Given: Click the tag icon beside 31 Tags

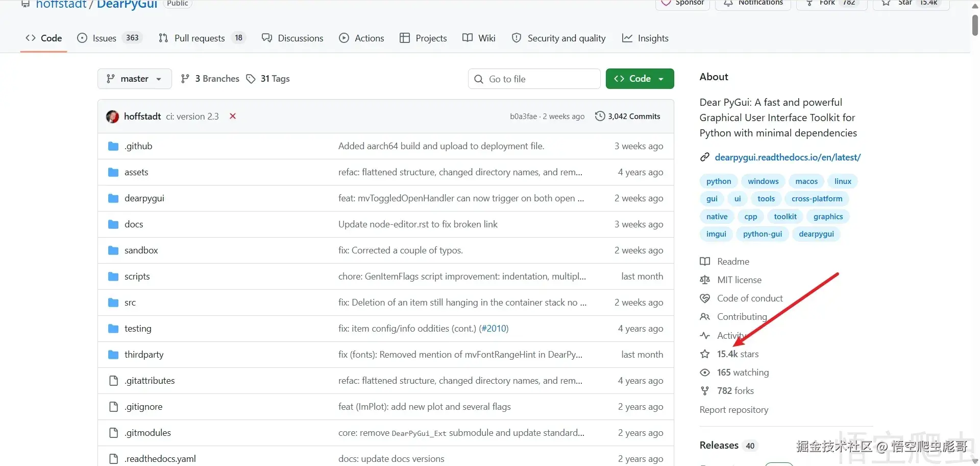Looking at the screenshot, I should [x=251, y=79].
